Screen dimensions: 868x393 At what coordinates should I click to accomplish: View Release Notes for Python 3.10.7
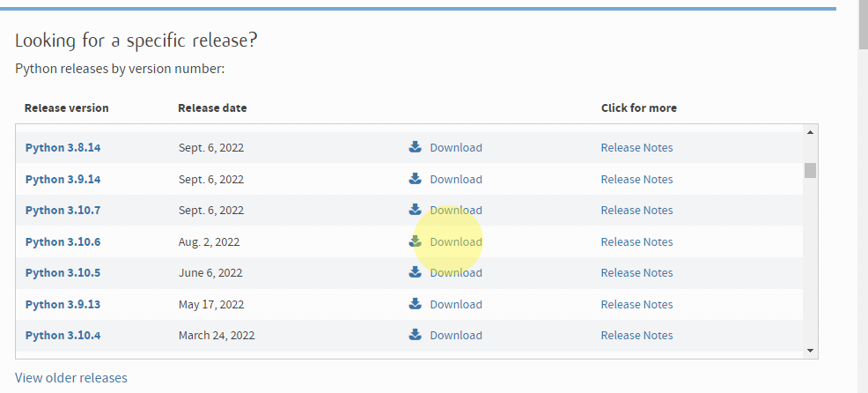click(x=637, y=211)
